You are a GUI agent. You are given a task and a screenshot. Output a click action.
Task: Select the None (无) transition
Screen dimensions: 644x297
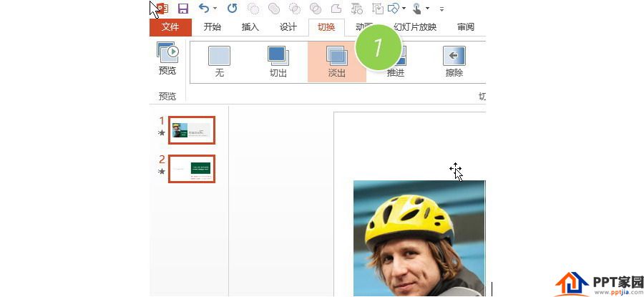(x=219, y=61)
